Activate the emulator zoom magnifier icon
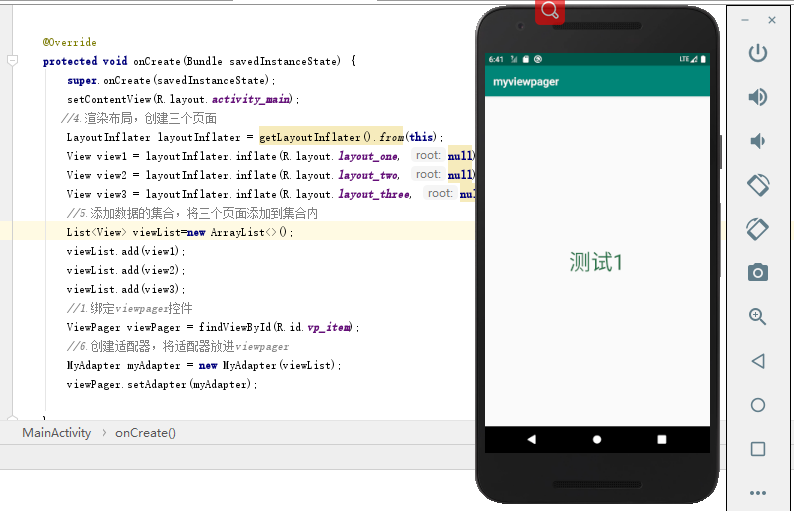 (x=758, y=317)
